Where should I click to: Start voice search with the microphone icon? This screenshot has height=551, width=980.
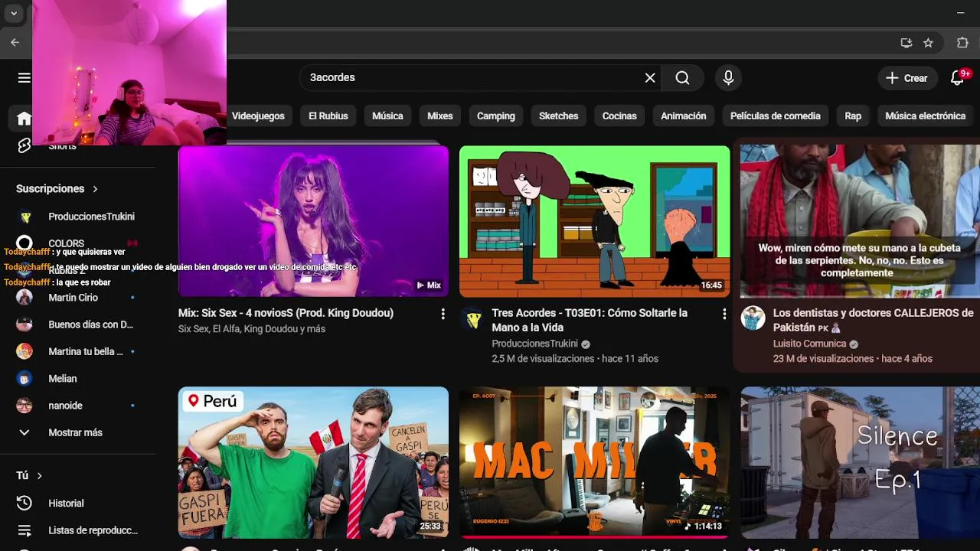point(728,77)
